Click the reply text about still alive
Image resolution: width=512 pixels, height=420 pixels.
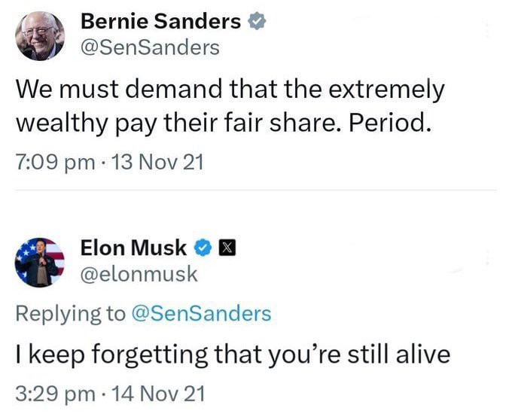tap(233, 353)
